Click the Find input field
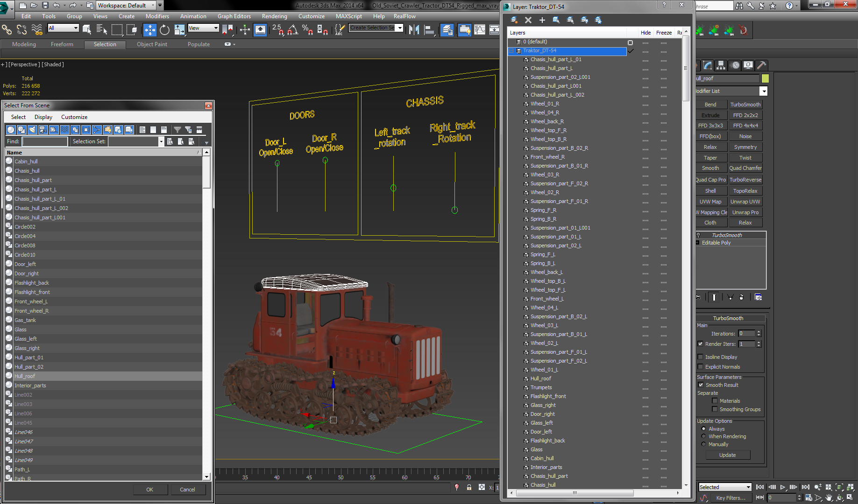The height and width of the screenshot is (504, 858). pyautogui.click(x=45, y=141)
